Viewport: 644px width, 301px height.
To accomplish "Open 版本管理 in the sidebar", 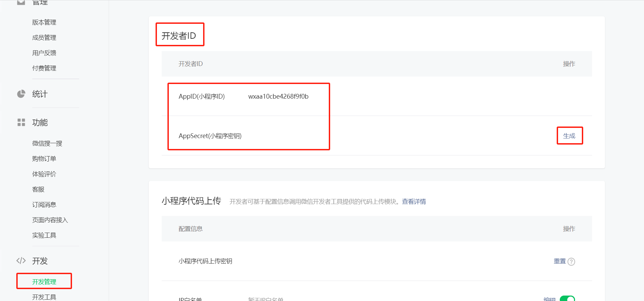I will [44, 22].
